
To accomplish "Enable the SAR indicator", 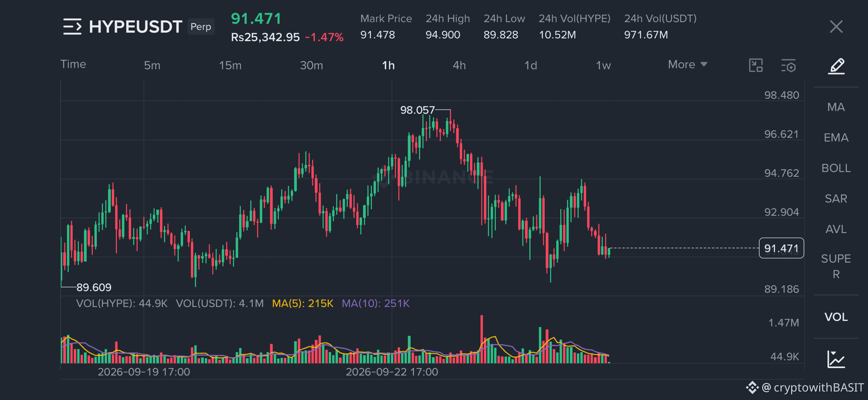I will (836, 199).
